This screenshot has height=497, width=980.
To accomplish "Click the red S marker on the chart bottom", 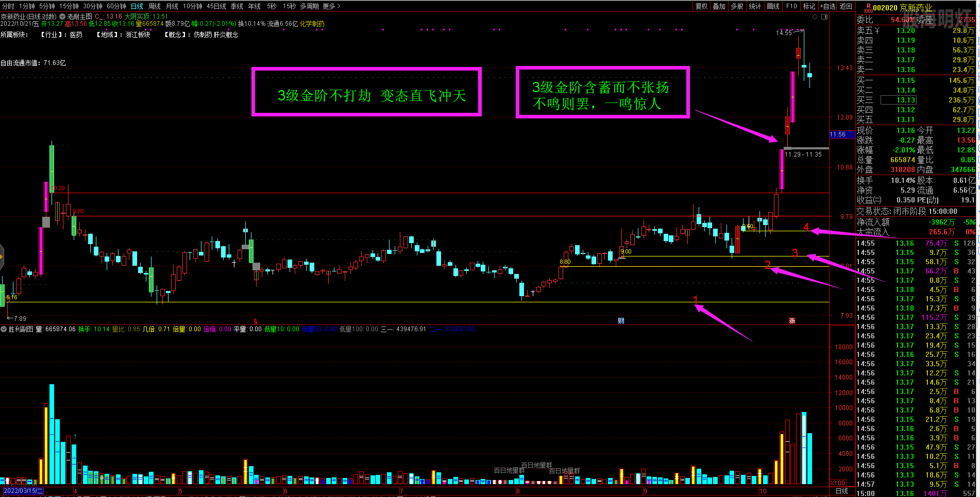I will pos(255,321).
